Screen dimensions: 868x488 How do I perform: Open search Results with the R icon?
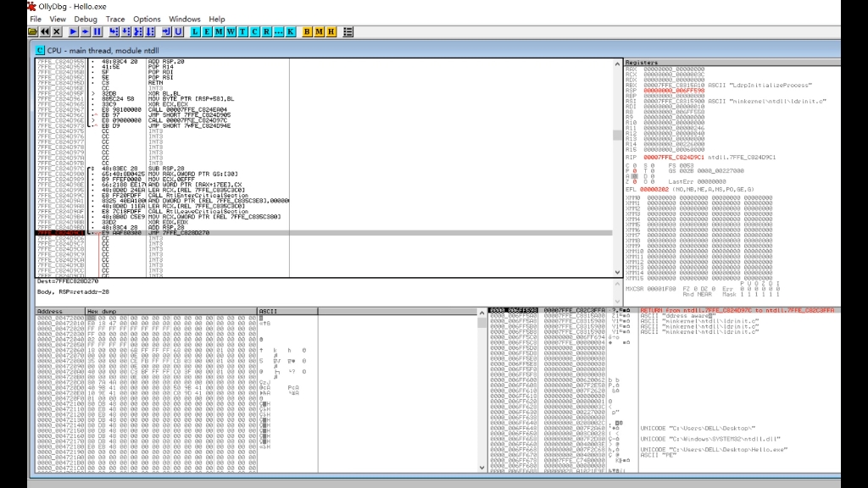point(266,32)
